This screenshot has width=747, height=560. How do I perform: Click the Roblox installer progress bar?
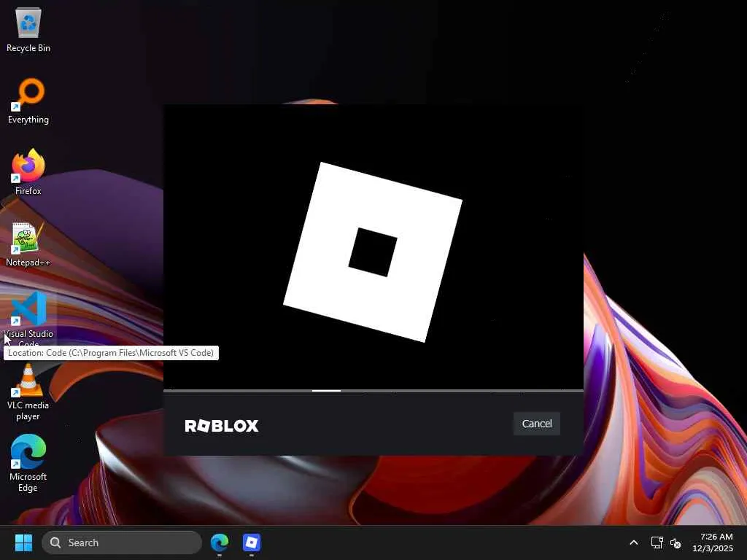pyautogui.click(x=373, y=391)
